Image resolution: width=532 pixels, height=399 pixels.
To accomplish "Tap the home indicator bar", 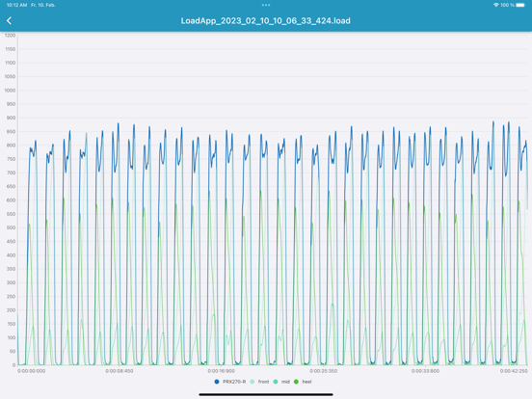I will (x=266, y=394).
